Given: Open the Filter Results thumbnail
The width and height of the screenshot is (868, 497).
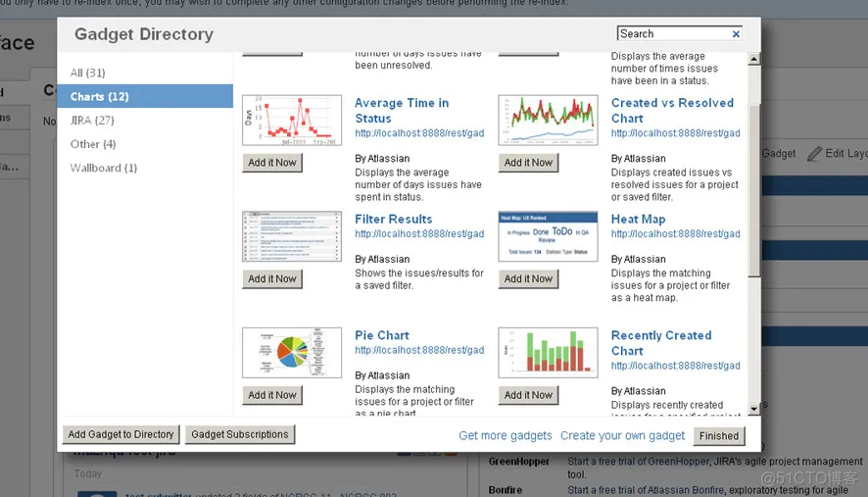Looking at the screenshot, I should coord(292,236).
